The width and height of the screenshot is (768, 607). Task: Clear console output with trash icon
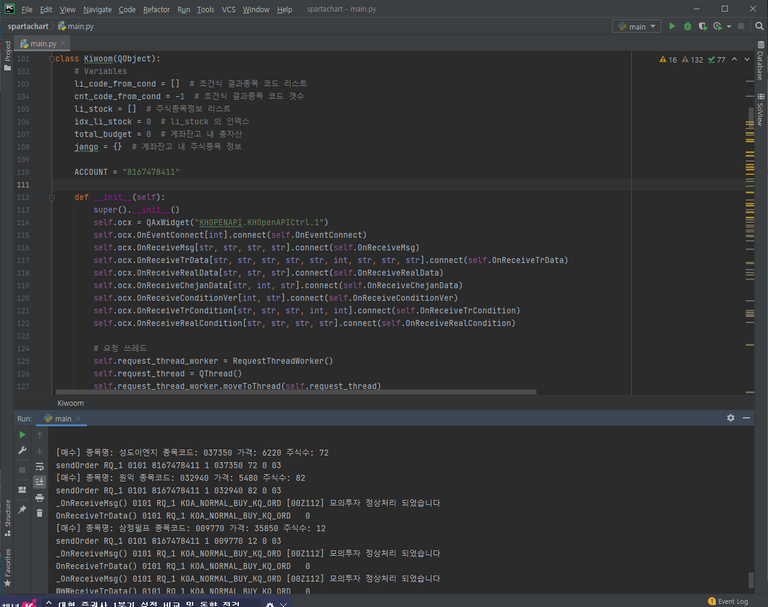click(x=40, y=513)
